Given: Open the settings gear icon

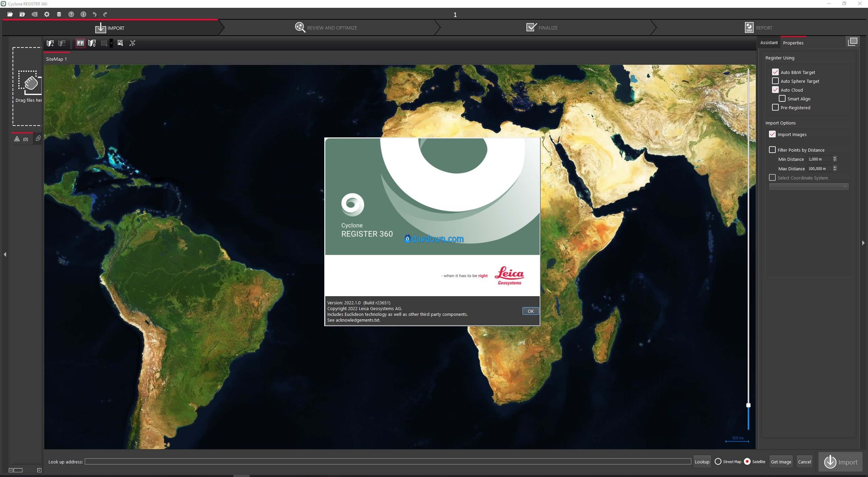Looking at the screenshot, I should 47,14.
